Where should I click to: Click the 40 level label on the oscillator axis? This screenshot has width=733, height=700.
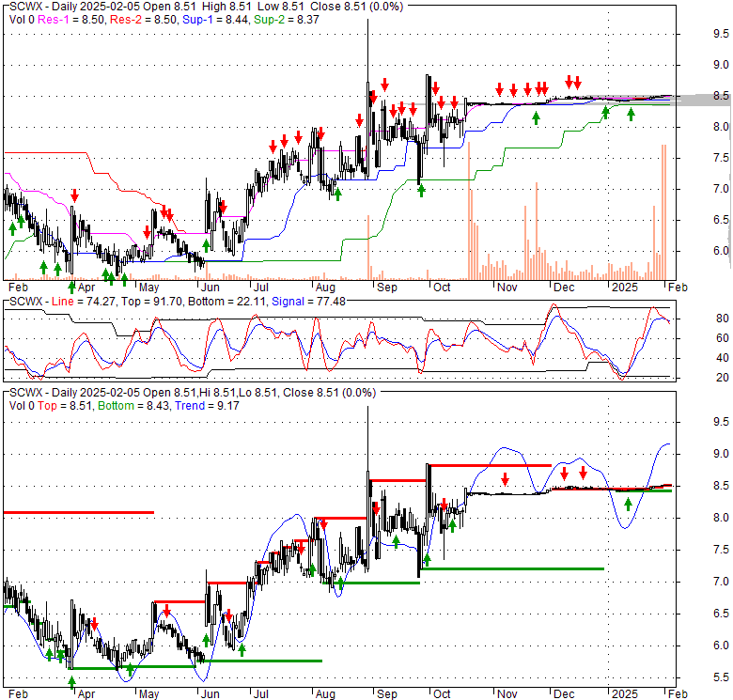723,358
